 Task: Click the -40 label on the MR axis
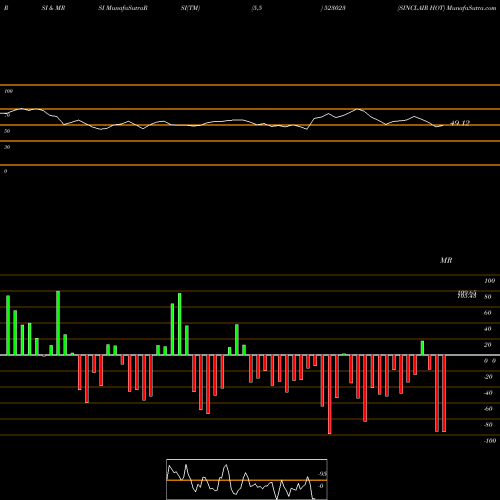488,393
